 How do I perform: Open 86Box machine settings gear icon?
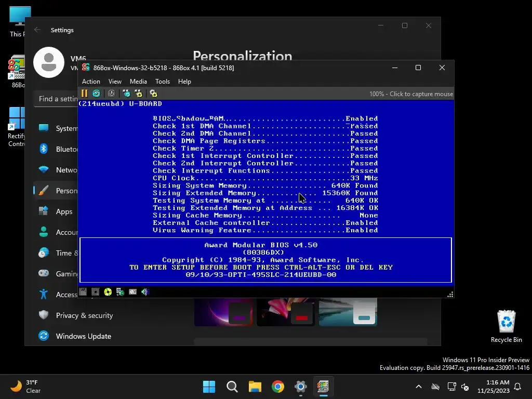[x=153, y=94]
